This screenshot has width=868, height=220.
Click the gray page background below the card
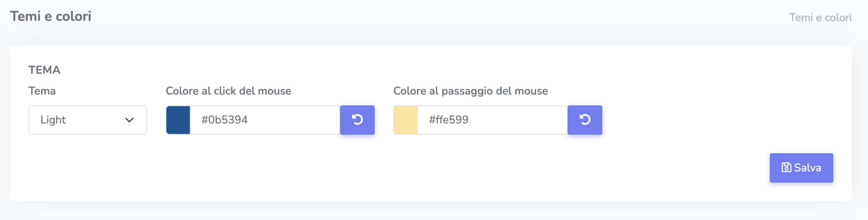424,211
